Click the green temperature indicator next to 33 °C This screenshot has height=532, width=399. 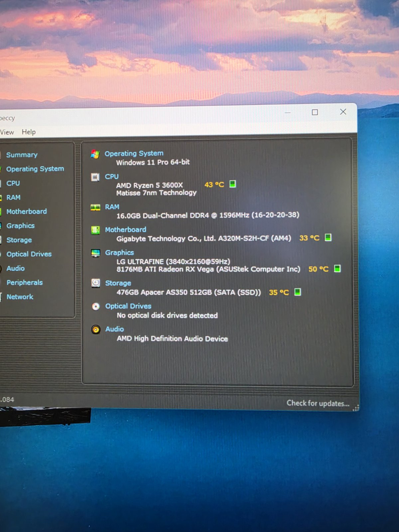click(x=328, y=237)
